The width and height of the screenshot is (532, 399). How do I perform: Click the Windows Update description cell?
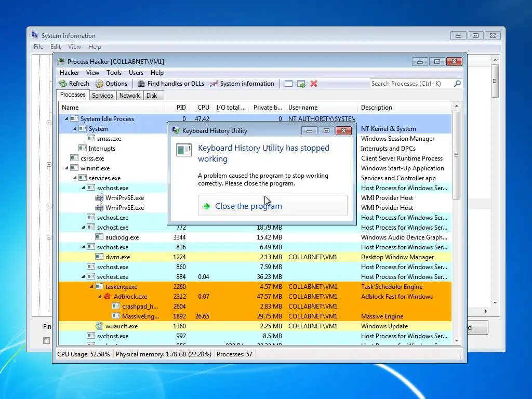(384, 326)
